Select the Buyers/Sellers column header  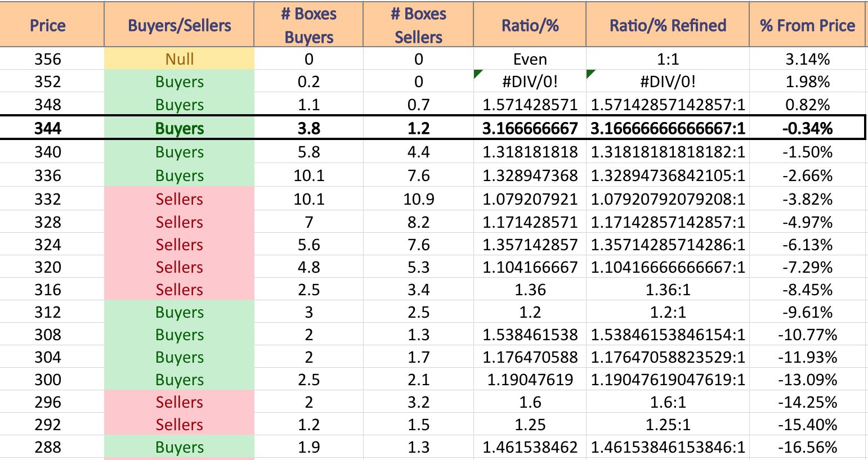pos(179,25)
